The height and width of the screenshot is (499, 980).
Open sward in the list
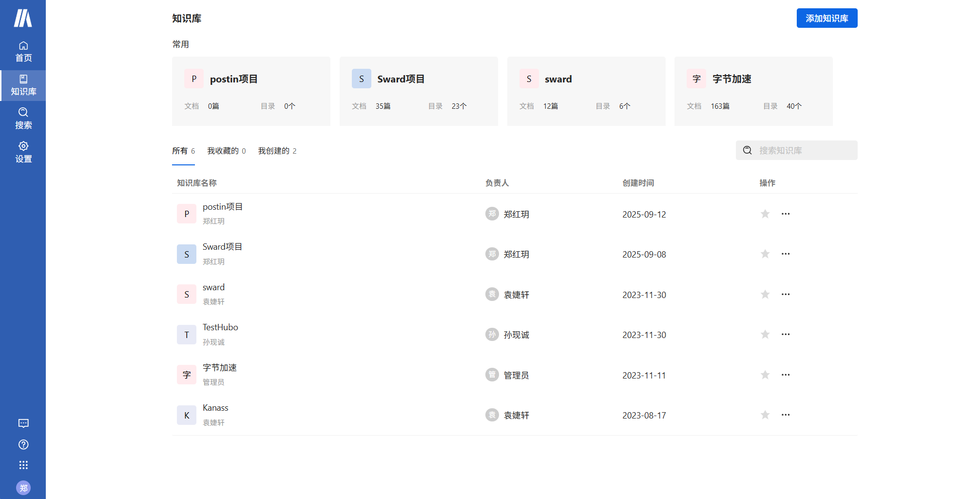click(213, 287)
